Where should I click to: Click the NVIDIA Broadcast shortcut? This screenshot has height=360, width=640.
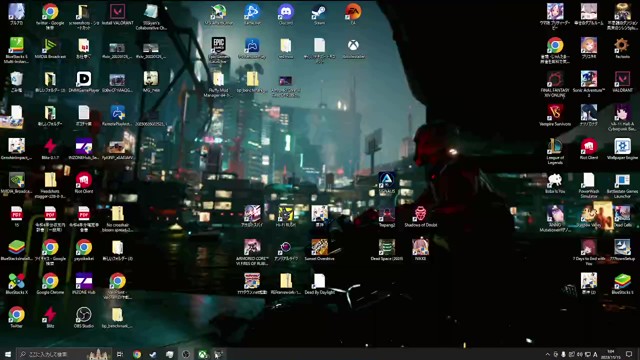50,48
